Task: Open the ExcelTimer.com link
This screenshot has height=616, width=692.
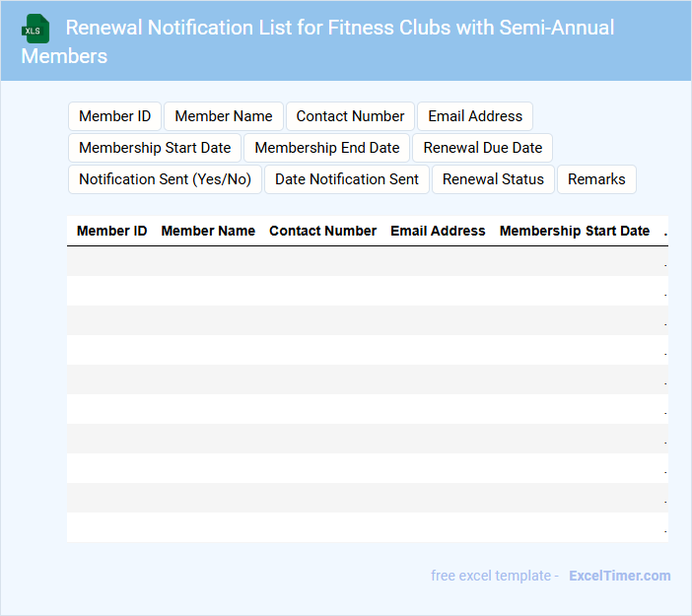Action: pos(619,576)
